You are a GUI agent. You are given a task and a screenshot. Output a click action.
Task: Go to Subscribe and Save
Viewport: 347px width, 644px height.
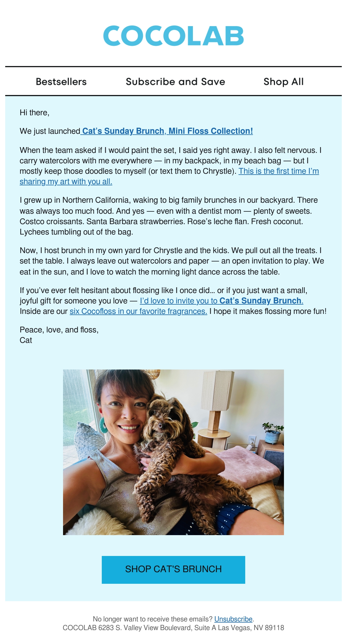coord(176,82)
